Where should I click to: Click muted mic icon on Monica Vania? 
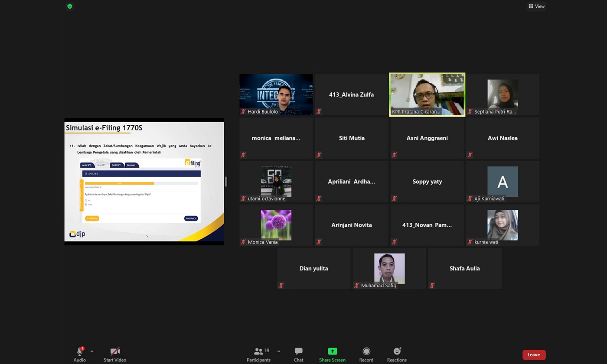click(243, 242)
